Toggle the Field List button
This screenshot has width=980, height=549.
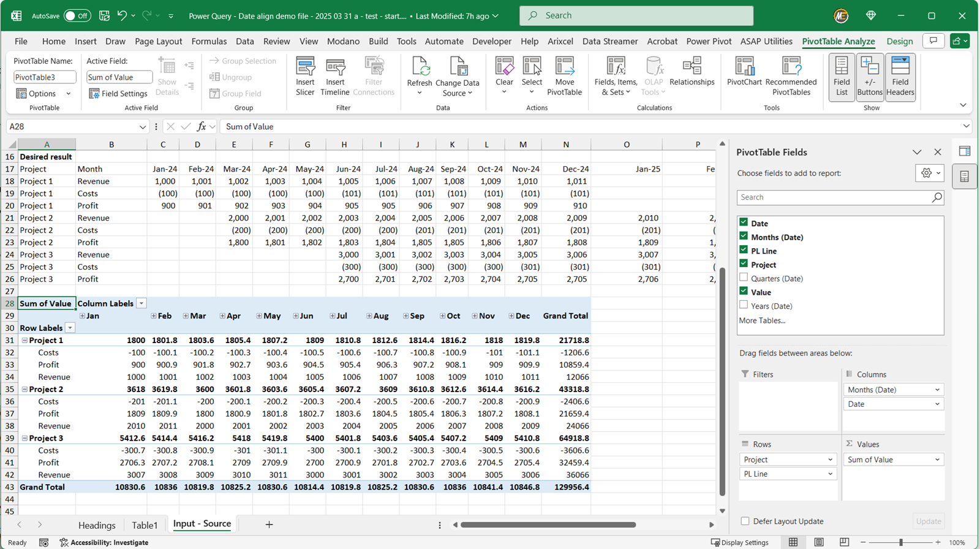[842, 77]
